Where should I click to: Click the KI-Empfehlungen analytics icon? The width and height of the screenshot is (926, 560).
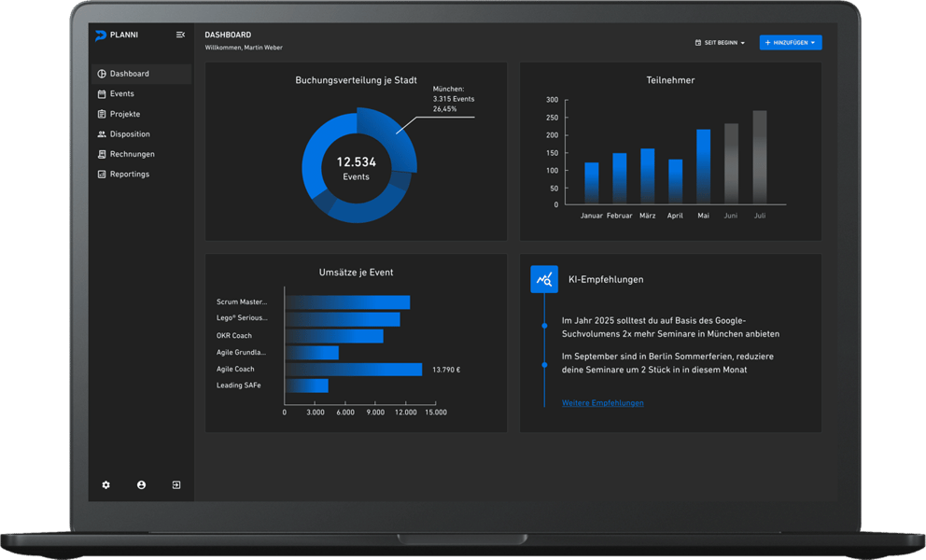(x=544, y=279)
